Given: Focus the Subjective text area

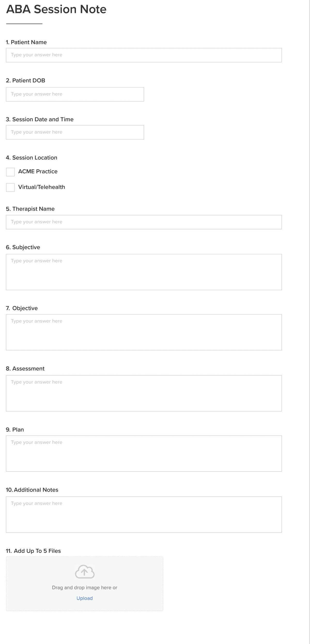Looking at the screenshot, I should pos(144,272).
